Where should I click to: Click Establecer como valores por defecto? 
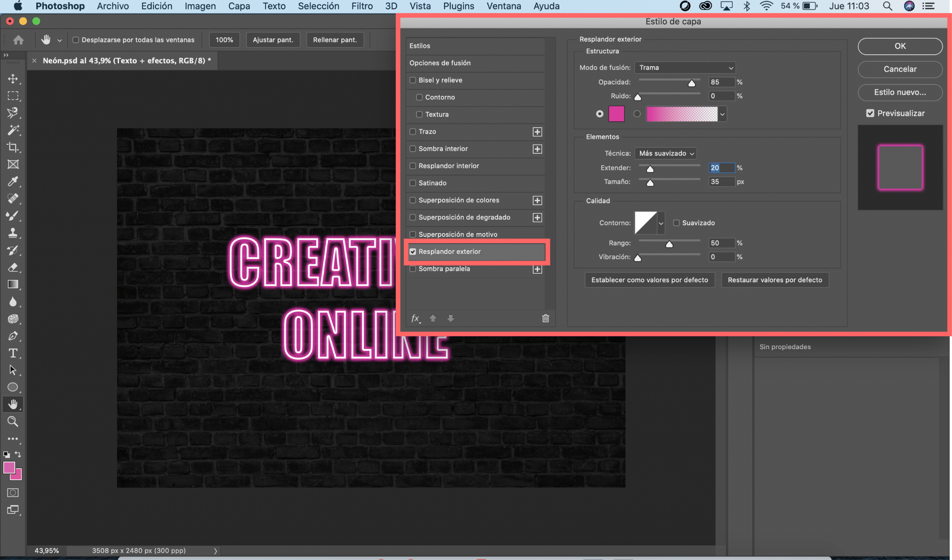pyautogui.click(x=650, y=280)
